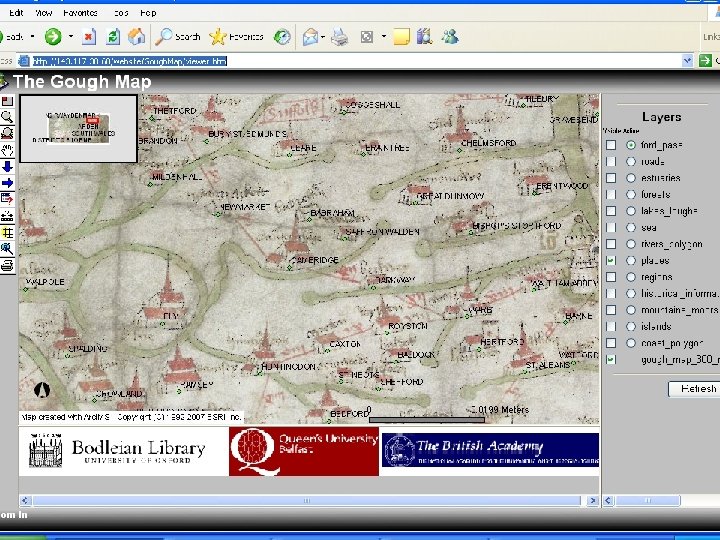
Task: Enable visibility of sea layer
Action: (x=611, y=228)
